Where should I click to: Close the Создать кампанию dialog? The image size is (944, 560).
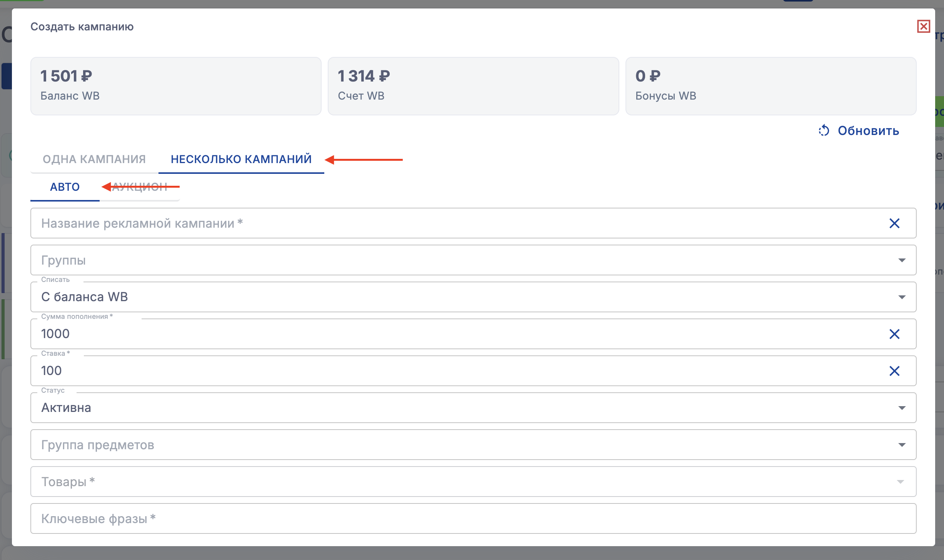tap(923, 27)
